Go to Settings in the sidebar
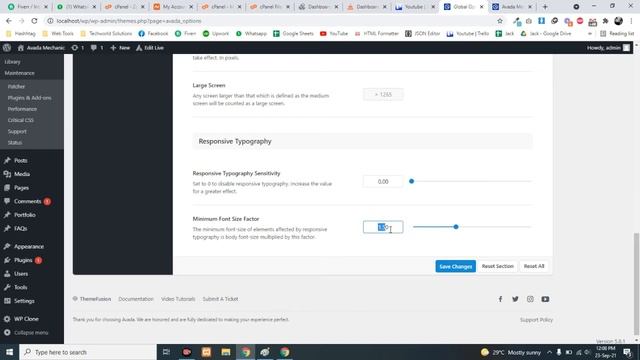 click(x=24, y=301)
